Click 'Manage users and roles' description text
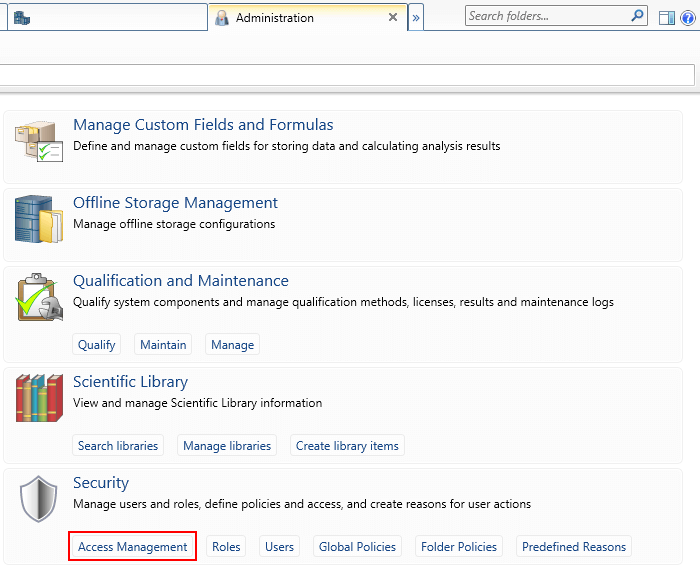This screenshot has width=700, height=567. pyautogui.click(x=302, y=504)
